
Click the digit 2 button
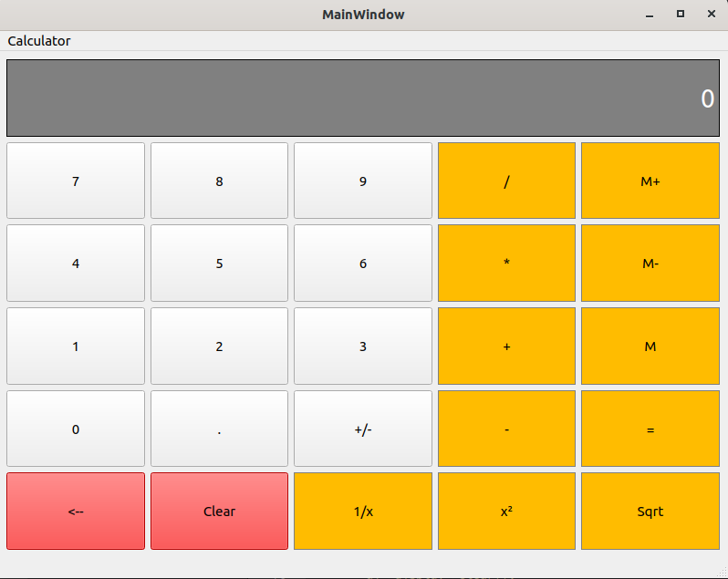pyautogui.click(x=219, y=346)
